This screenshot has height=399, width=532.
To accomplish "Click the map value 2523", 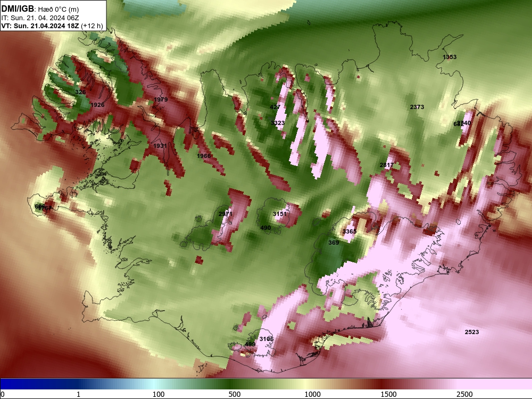I will [x=472, y=332].
